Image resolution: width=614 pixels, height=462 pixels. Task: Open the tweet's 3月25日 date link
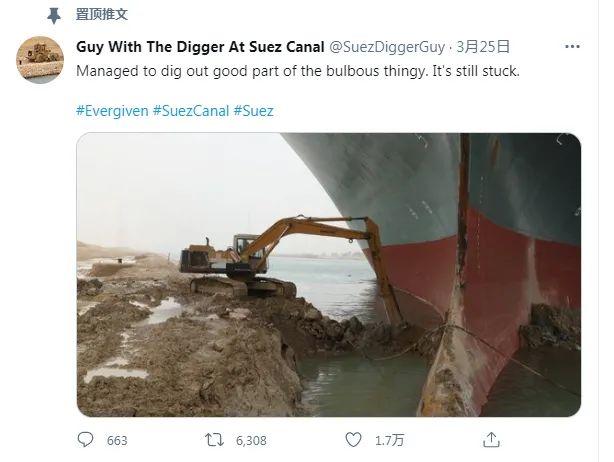click(483, 46)
